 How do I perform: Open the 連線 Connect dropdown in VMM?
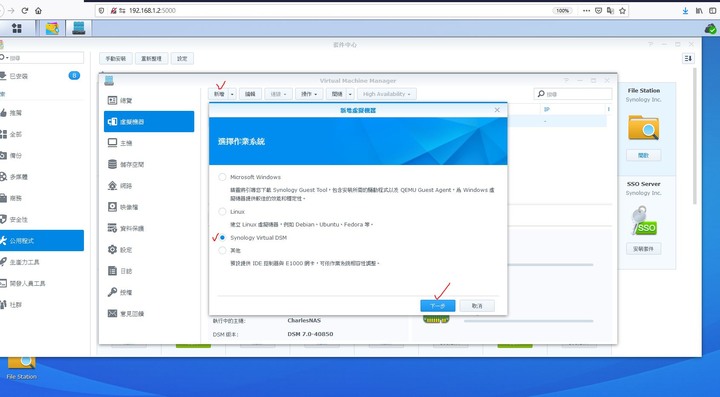278,94
